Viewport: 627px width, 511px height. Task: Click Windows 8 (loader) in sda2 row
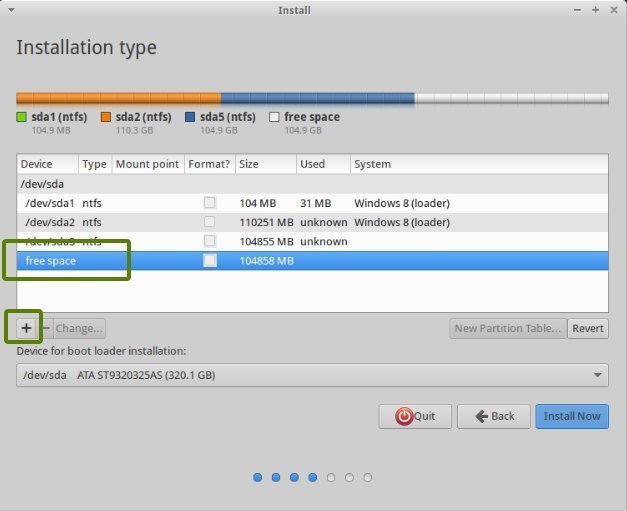(402, 222)
